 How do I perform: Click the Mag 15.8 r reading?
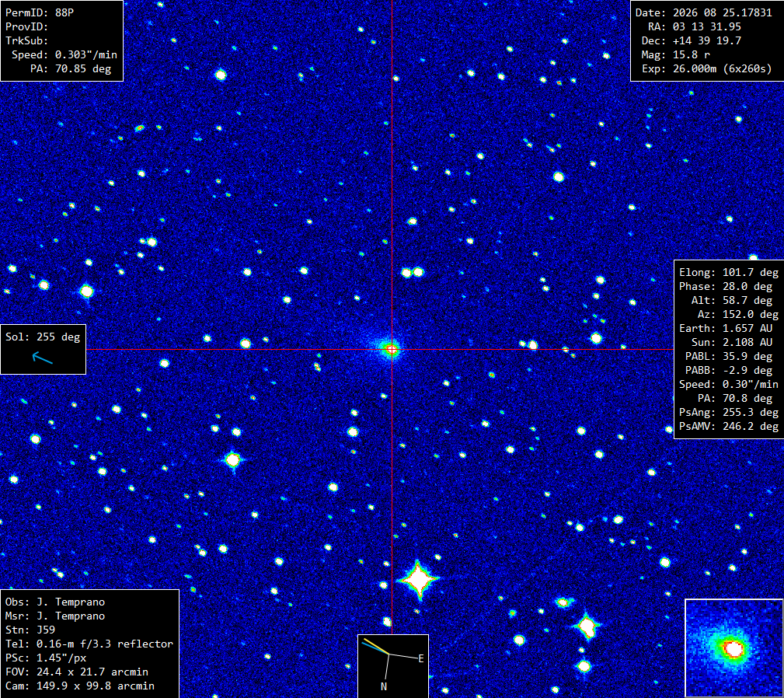[x=676, y=54]
